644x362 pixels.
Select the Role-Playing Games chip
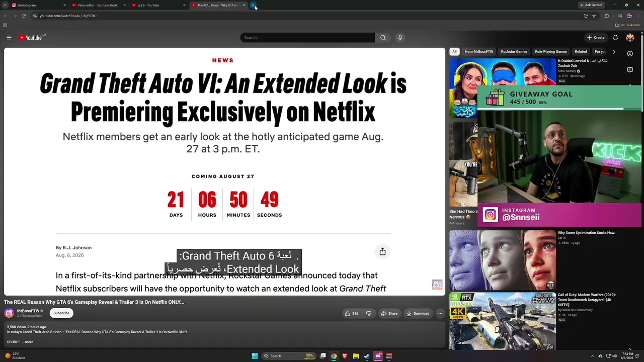coord(551,52)
